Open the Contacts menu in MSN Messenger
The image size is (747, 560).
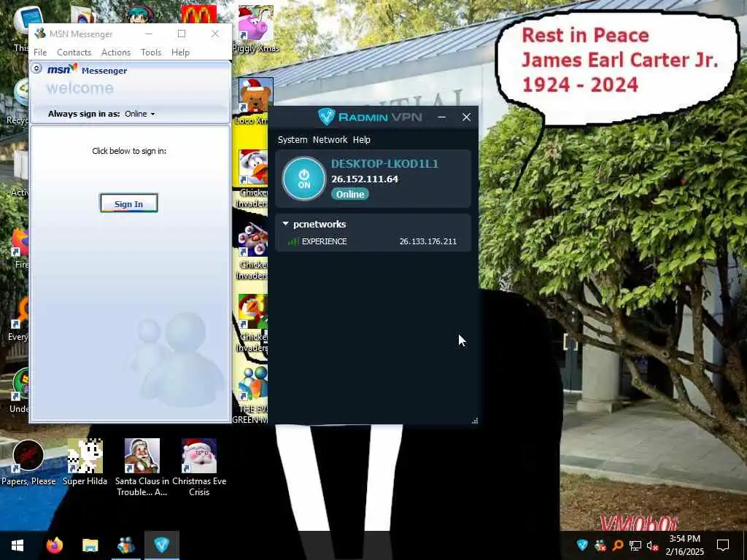(74, 52)
